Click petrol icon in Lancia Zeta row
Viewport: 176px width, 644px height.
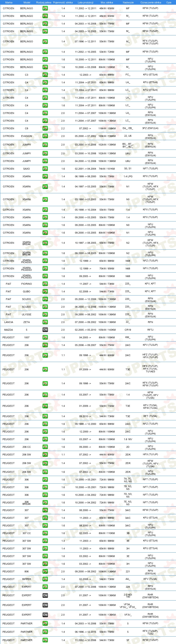[45, 322]
